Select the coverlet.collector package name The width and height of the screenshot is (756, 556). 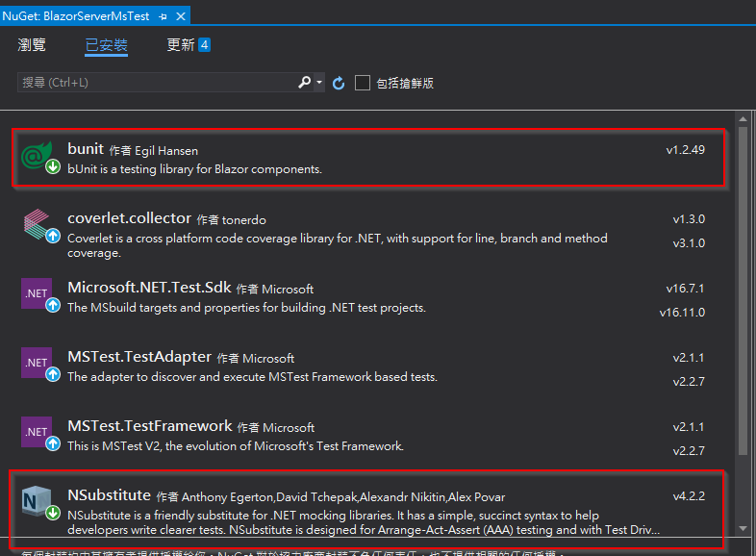pyautogui.click(x=129, y=218)
